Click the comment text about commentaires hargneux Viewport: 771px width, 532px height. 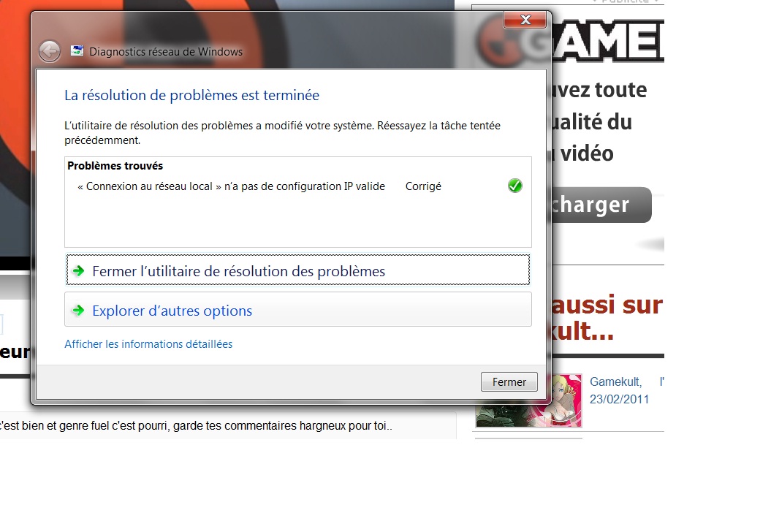pyautogui.click(x=197, y=426)
